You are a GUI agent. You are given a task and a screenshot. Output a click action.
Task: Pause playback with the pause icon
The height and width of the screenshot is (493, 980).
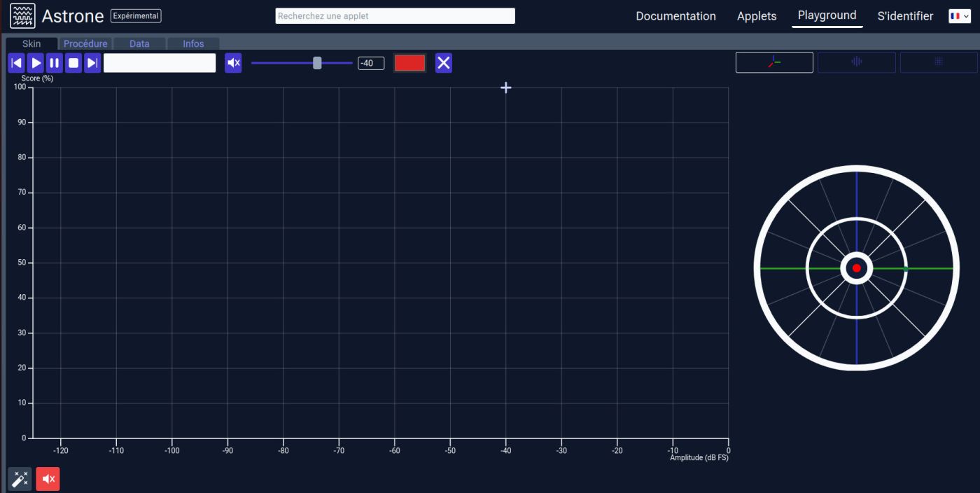click(55, 63)
